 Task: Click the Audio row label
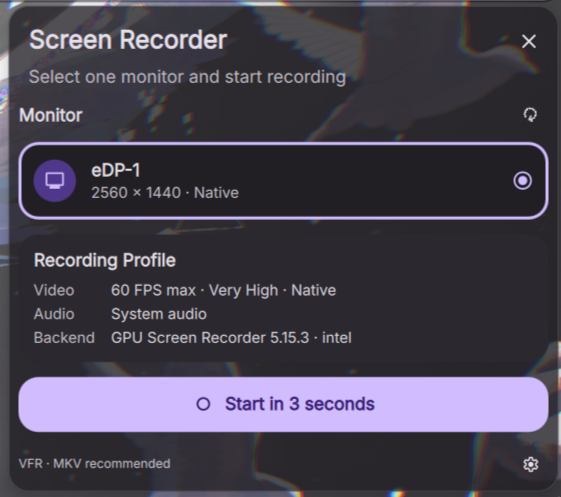pos(54,314)
